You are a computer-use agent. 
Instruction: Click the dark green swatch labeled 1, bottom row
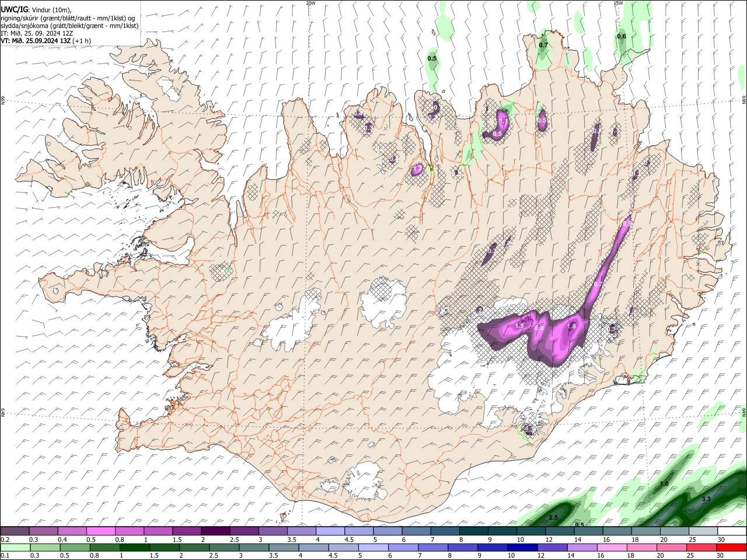tap(135, 547)
